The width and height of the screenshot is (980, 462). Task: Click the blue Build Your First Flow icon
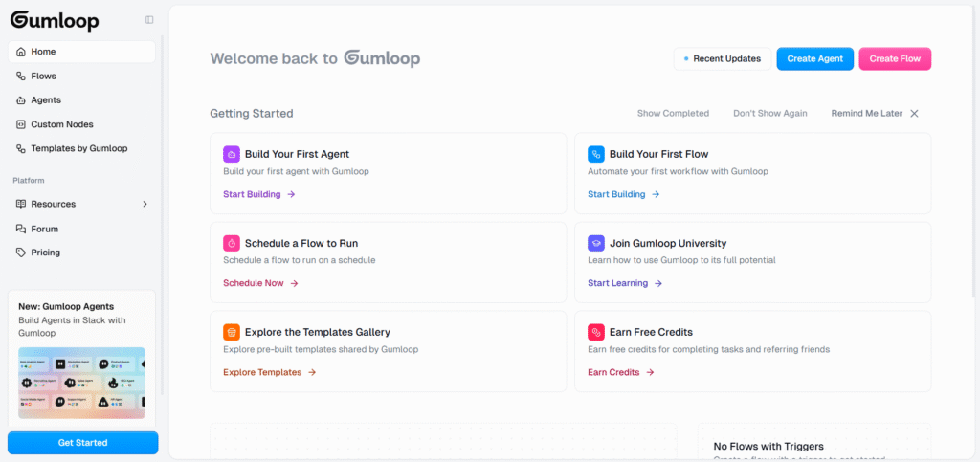tap(596, 154)
